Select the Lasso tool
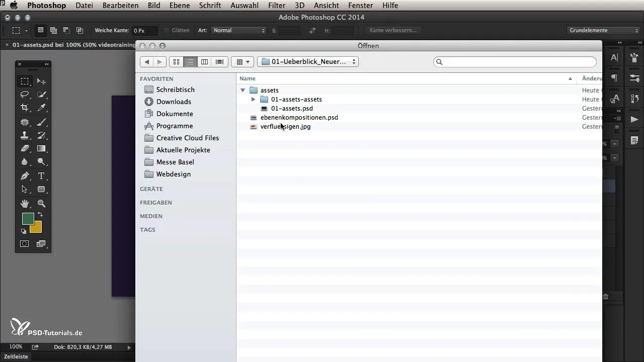The image size is (644, 362). (24, 95)
